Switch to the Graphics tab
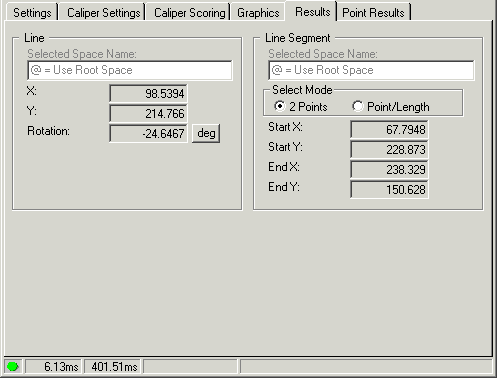Viewport: 497px width, 378px height. point(258,13)
